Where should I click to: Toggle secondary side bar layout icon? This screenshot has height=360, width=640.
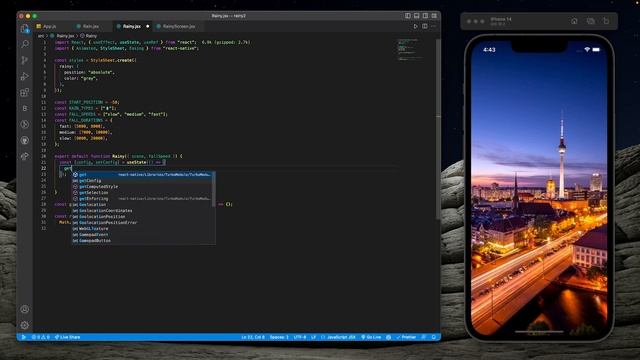pyautogui.click(x=425, y=16)
